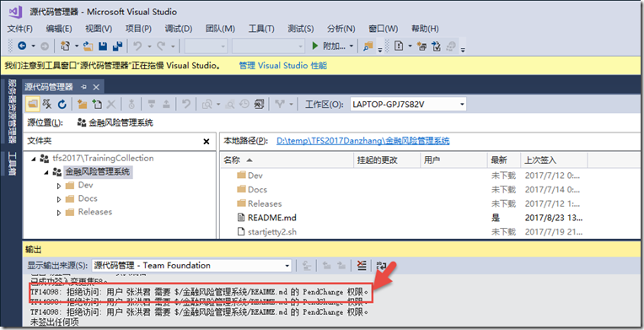
Task: Select startjetty2.sh in the file list
Action: [272, 231]
